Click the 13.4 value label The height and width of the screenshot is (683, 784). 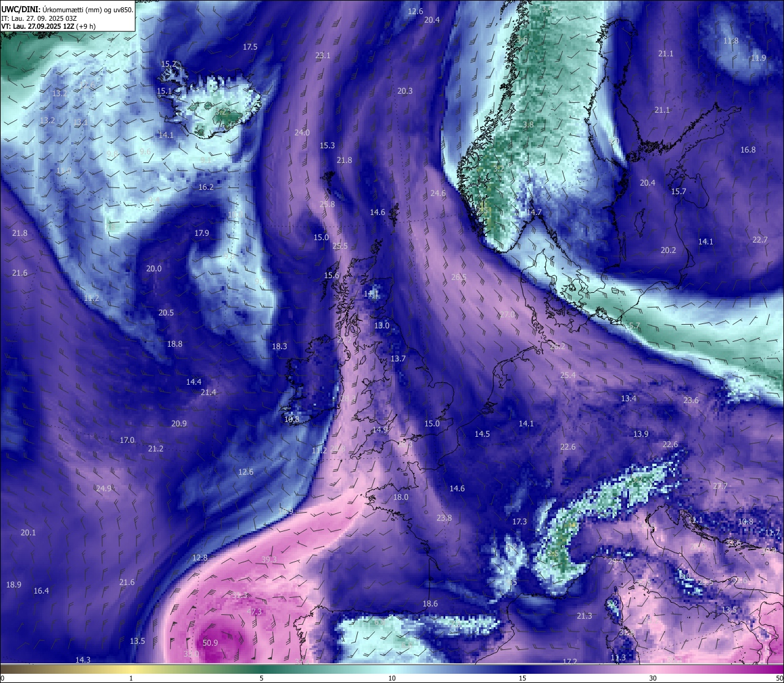point(628,398)
